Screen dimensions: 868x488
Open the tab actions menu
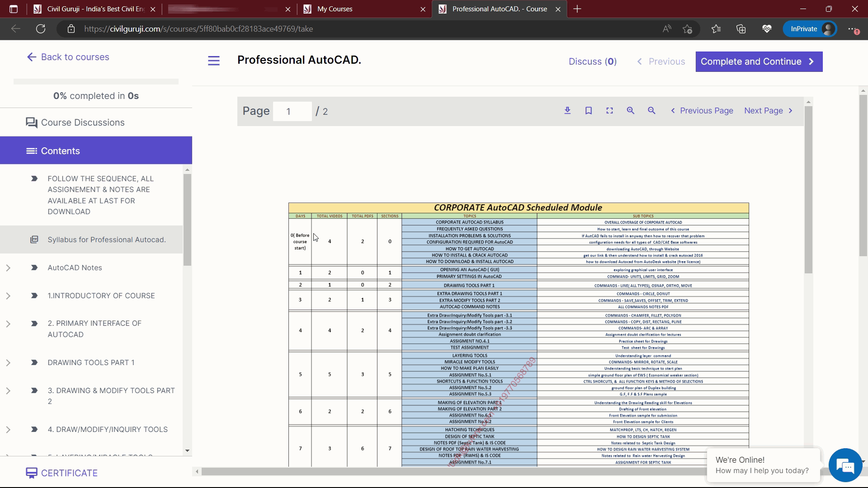coord(13,9)
